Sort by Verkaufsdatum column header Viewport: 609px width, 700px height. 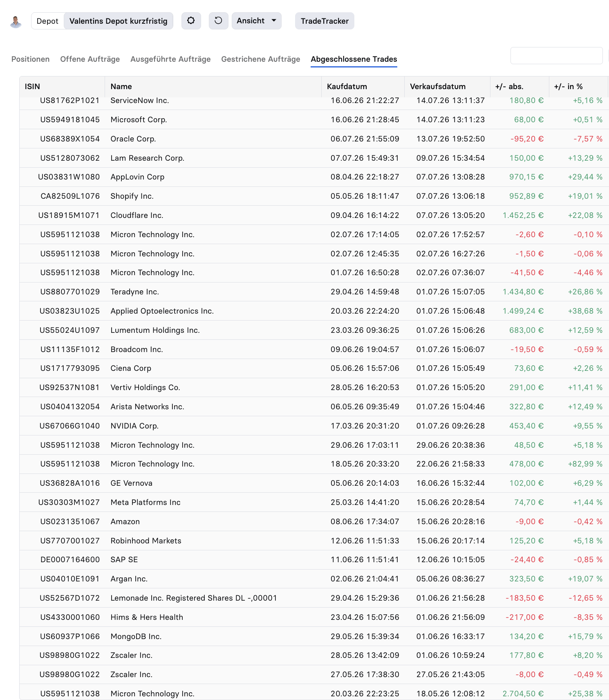coord(447,87)
